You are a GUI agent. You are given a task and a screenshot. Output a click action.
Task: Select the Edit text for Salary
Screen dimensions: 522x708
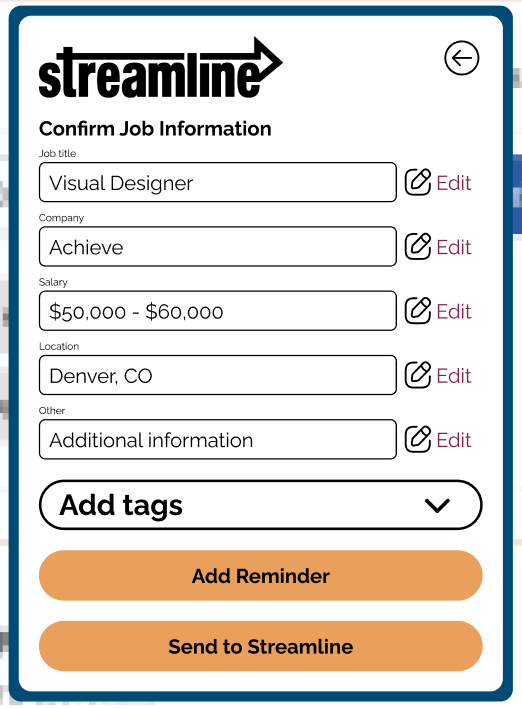(454, 311)
